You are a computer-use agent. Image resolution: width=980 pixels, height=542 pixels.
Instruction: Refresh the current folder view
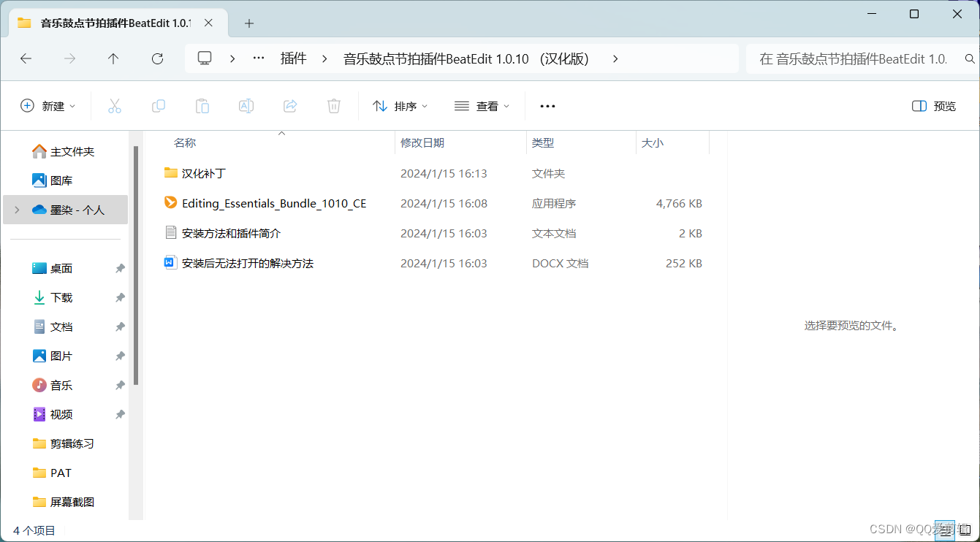[x=157, y=58]
